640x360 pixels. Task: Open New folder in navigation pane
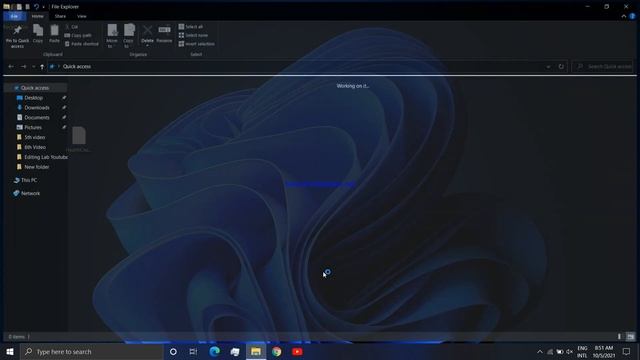pos(36,167)
